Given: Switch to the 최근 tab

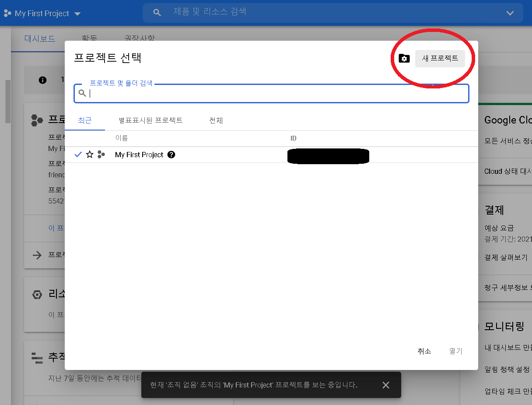Looking at the screenshot, I should [x=85, y=120].
